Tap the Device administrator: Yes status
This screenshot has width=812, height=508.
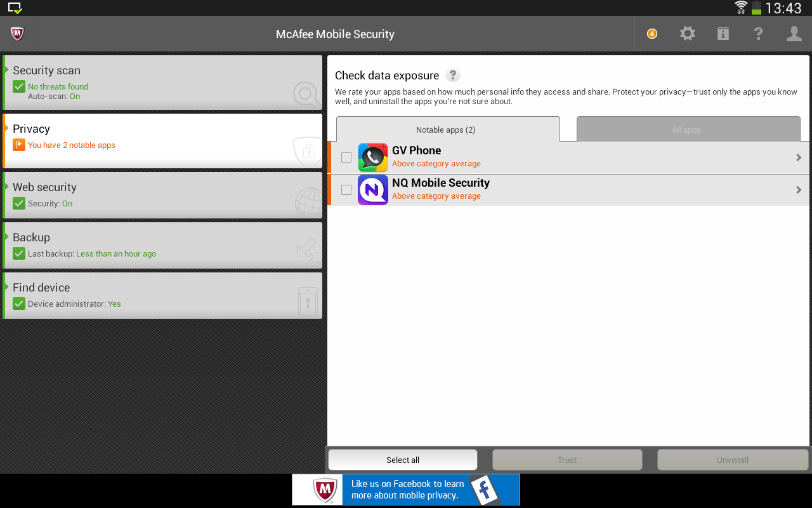[74, 304]
